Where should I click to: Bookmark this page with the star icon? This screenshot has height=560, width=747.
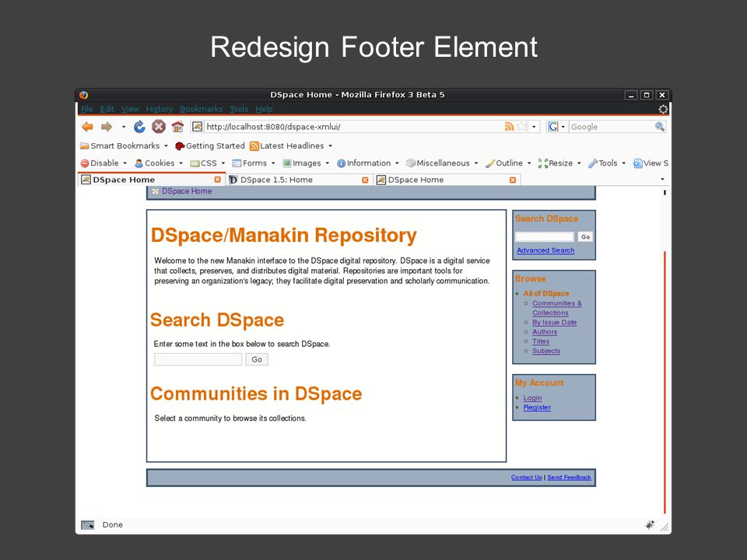point(521,127)
